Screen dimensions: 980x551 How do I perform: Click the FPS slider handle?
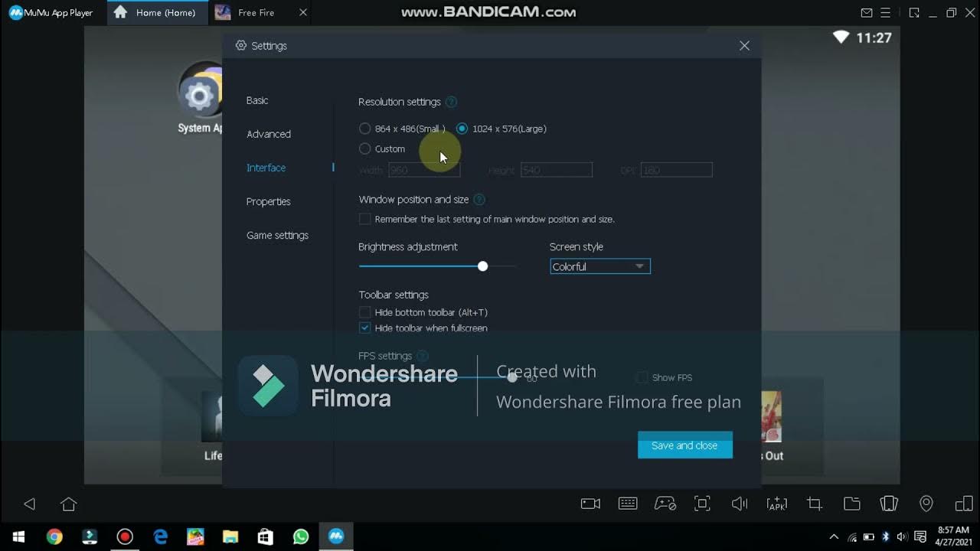click(x=512, y=377)
